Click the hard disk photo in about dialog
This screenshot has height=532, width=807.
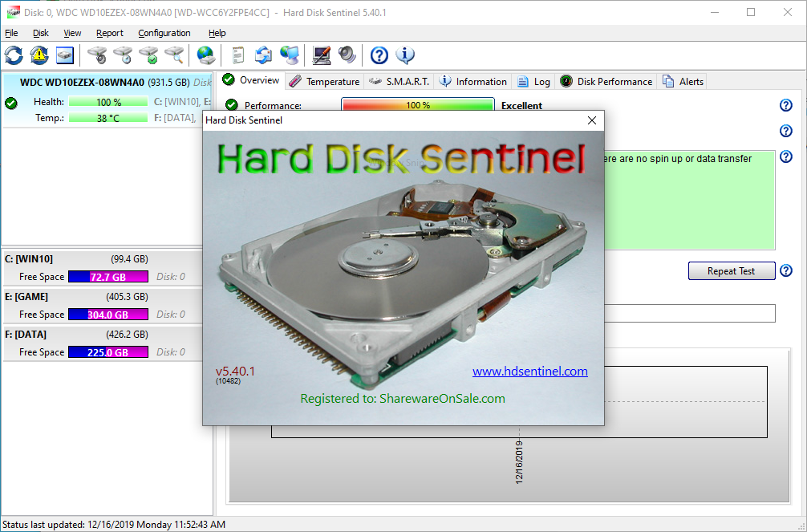coord(403,286)
